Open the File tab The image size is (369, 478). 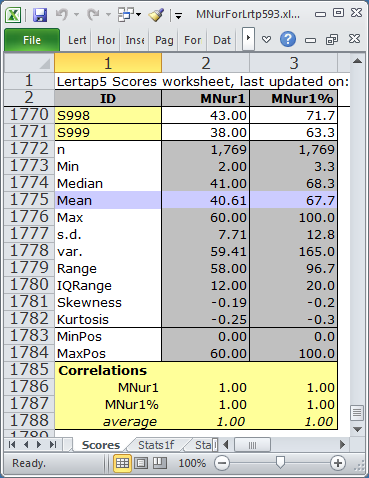point(32,40)
